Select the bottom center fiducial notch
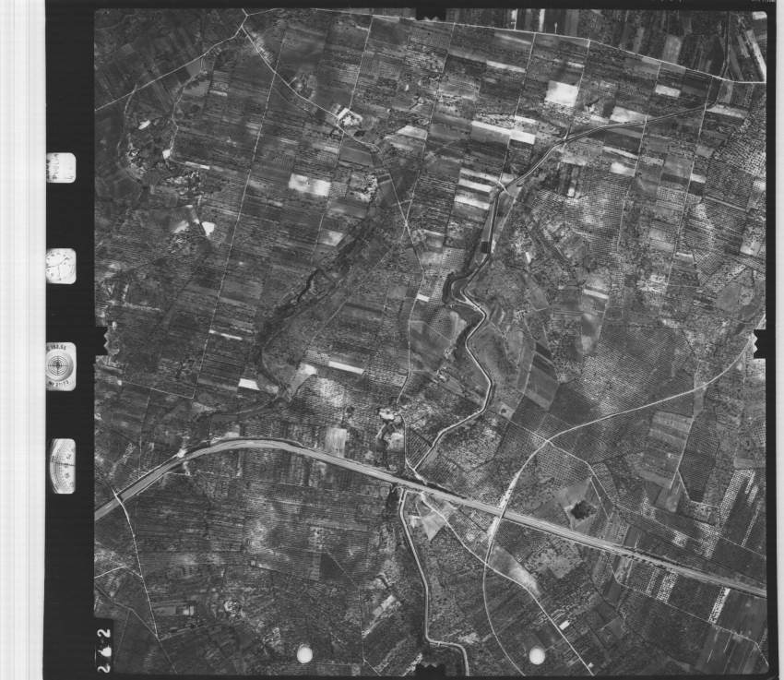The height and width of the screenshot is (680, 784). click(430, 668)
